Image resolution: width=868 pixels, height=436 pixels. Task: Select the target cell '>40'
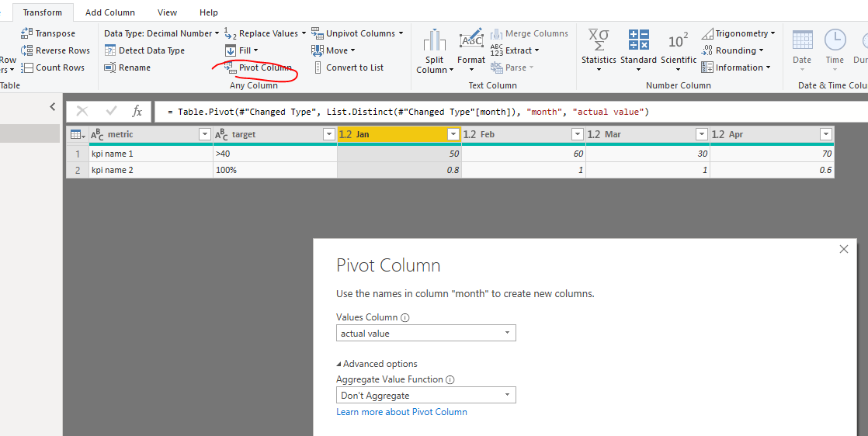[x=275, y=154]
